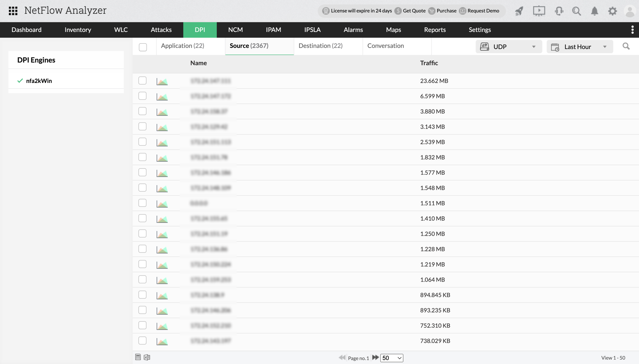The width and height of the screenshot is (639, 364).
Task: Click the table search magnifier icon
Action: tap(626, 46)
